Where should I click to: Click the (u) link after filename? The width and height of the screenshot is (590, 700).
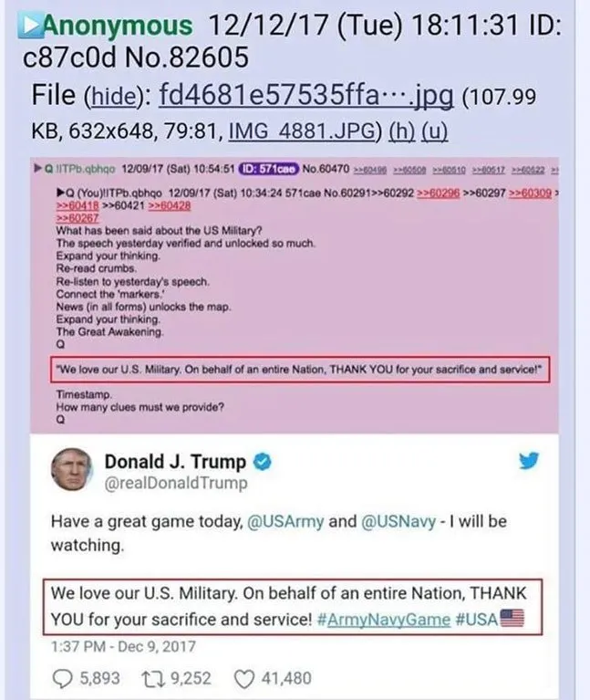(434, 131)
